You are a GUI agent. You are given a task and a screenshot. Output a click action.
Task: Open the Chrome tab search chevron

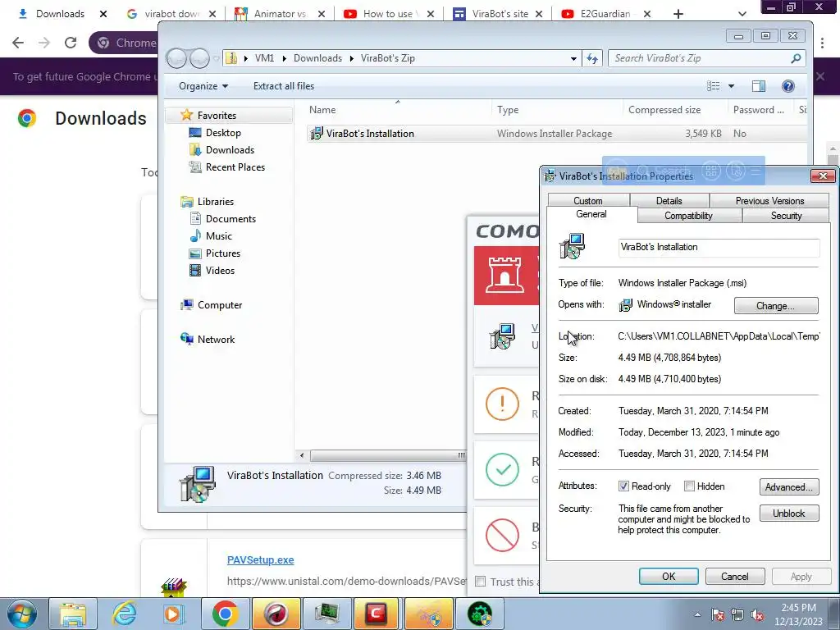pyautogui.click(x=742, y=14)
